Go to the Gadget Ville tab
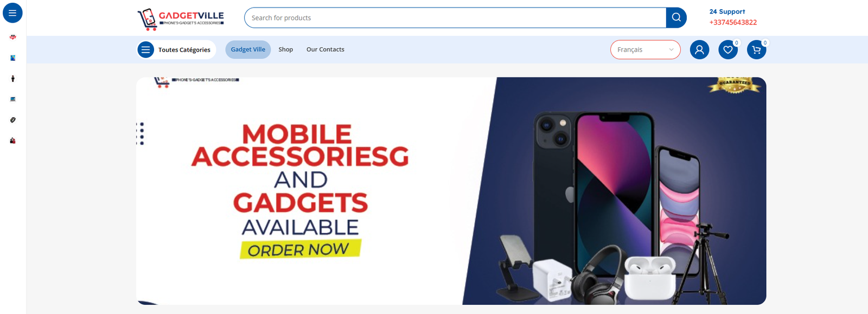868x314 pixels. pyautogui.click(x=248, y=49)
